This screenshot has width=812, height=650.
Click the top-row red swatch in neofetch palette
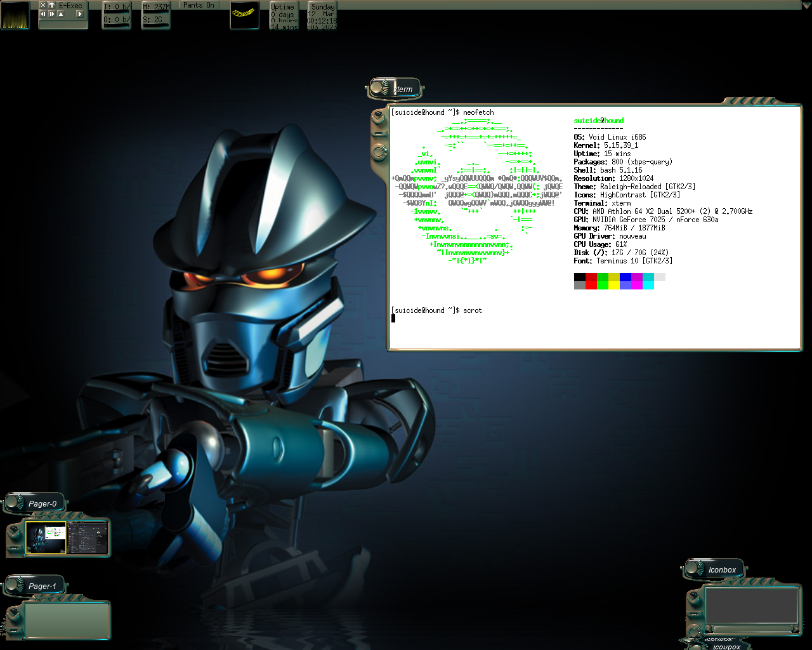pos(591,277)
